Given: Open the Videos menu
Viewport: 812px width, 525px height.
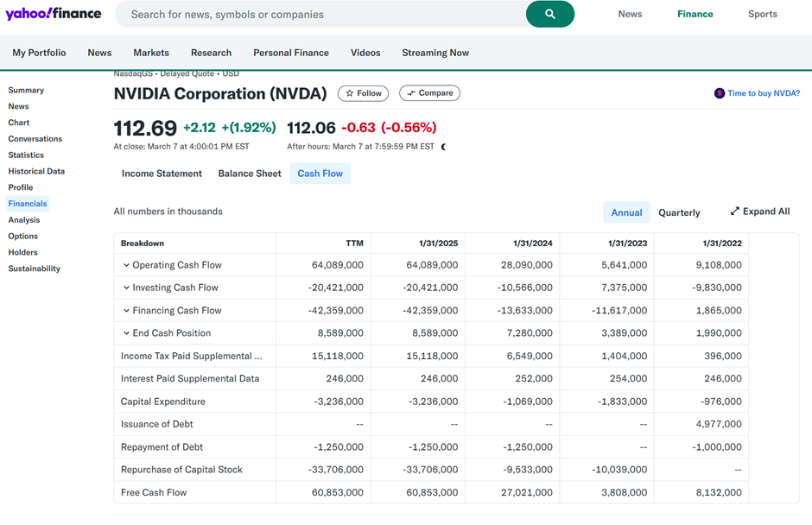Looking at the screenshot, I should coord(365,53).
